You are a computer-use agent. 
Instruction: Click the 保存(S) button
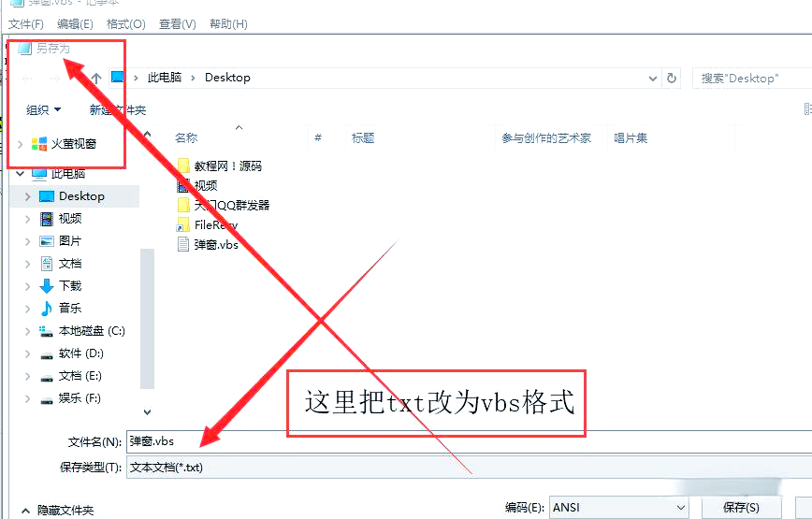coord(741,508)
